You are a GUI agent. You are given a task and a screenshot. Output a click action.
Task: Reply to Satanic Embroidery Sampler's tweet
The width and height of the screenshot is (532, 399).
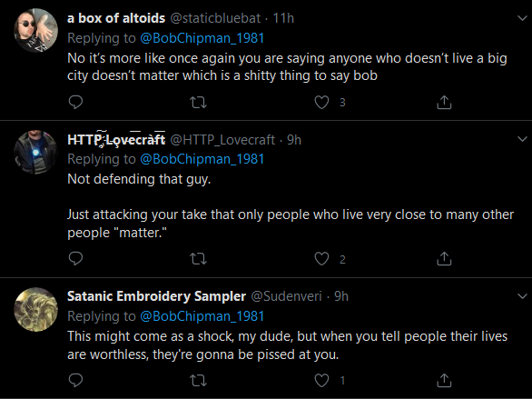pyautogui.click(x=75, y=380)
